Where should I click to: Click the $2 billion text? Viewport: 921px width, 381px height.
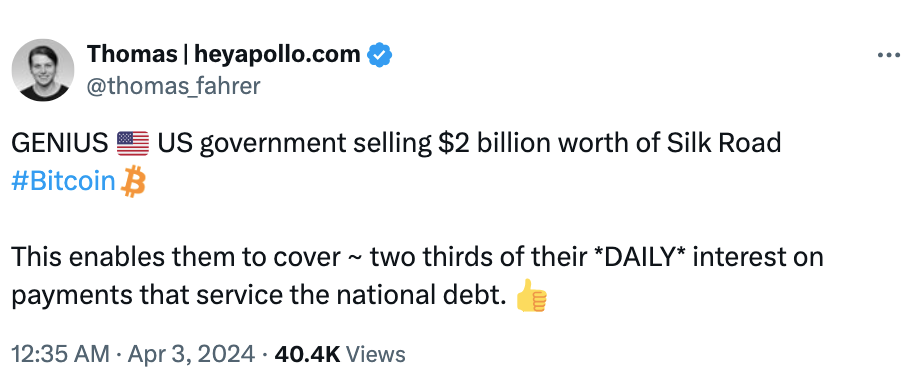[x=510, y=143]
